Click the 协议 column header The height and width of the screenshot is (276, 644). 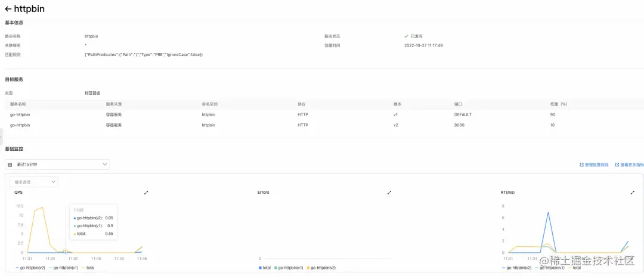[302, 104]
